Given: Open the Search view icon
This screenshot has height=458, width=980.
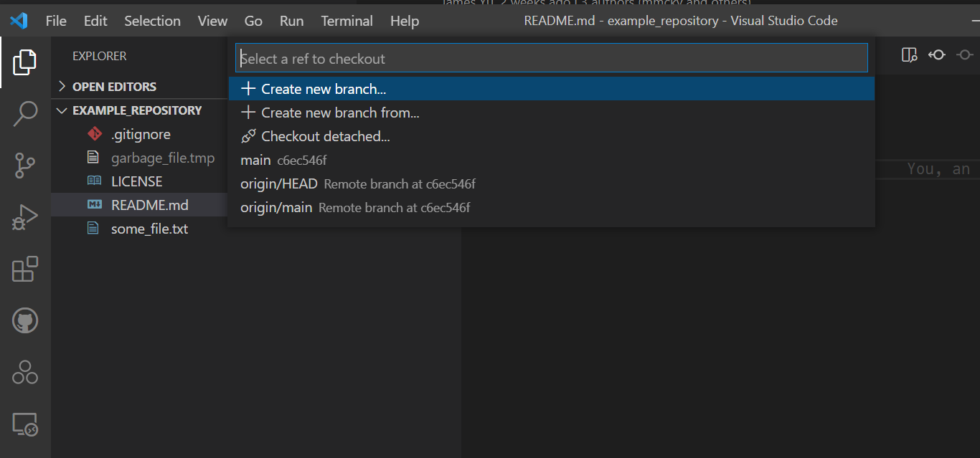Looking at the screenshot, I should [25, 113].
